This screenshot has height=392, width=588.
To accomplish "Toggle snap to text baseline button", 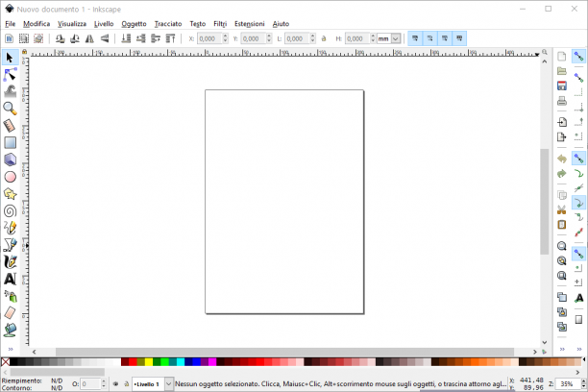I will [578, 298].
